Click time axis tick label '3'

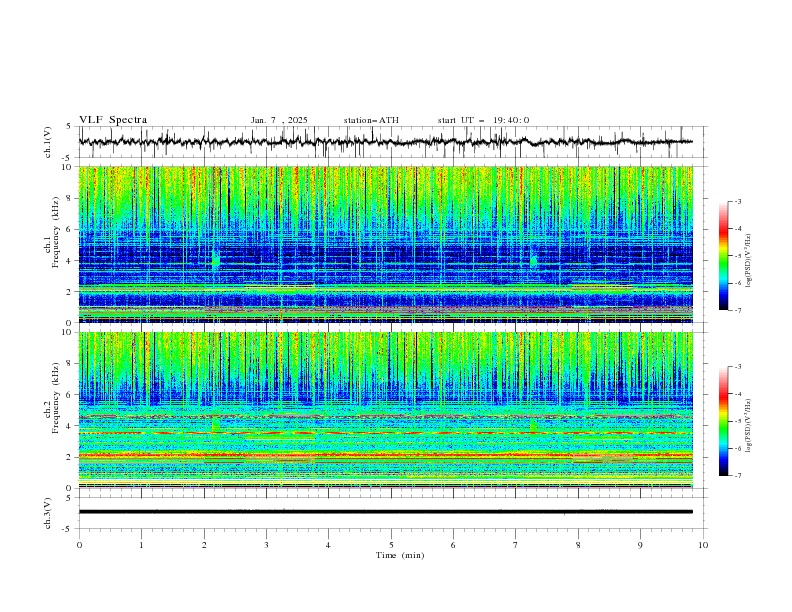click(266, 545)
